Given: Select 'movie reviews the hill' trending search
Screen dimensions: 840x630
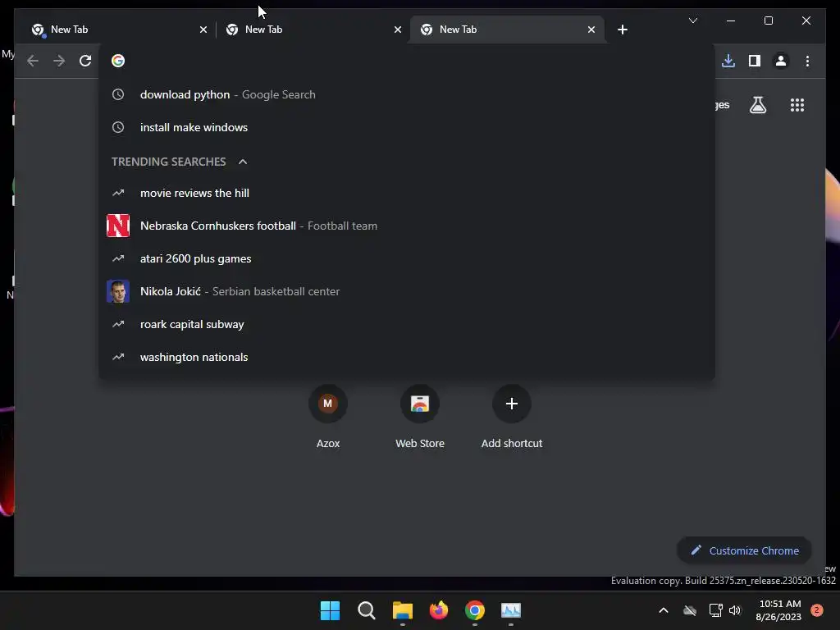Looking at the screenshot, I should [407, 193].
